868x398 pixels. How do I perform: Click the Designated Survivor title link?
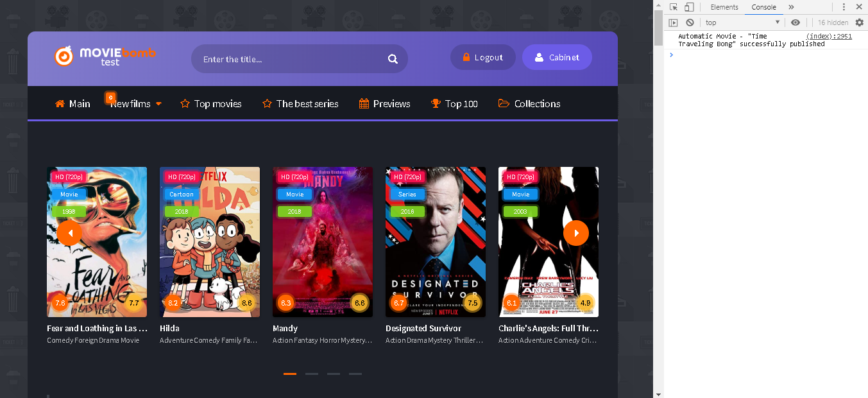click(423, 328)
